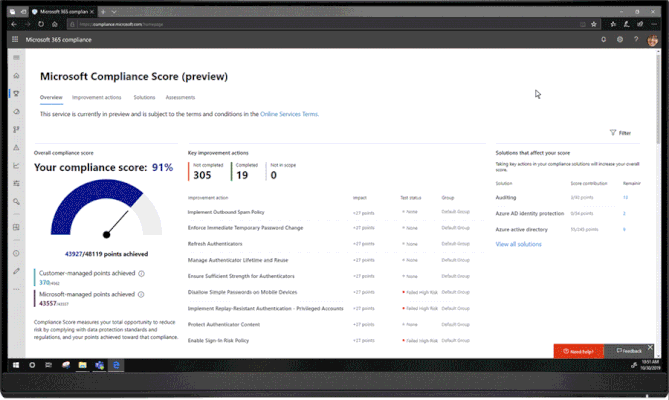Click the Need help? button
This screenshot has height=400, width=669.
pyautogui.click(x=579, y=351)
